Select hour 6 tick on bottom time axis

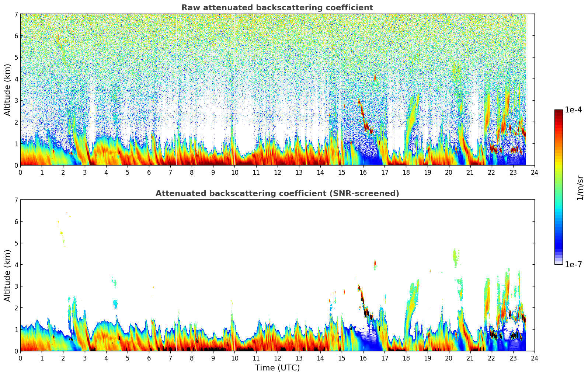click(149, 358)
